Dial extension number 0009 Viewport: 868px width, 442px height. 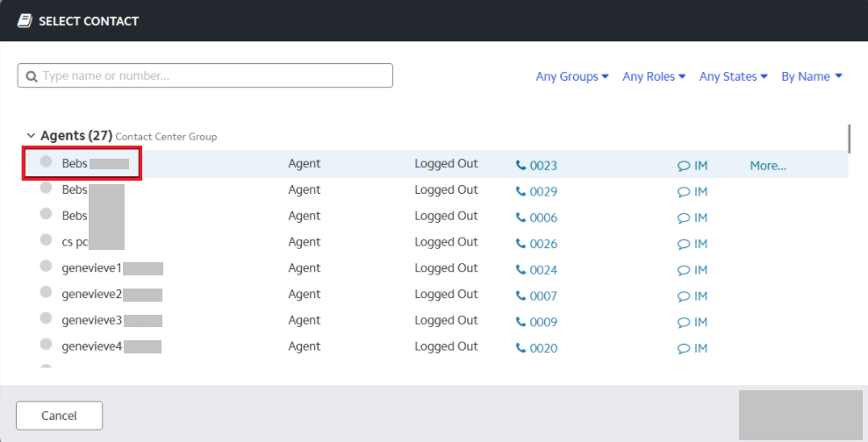(x=543, y=322)
